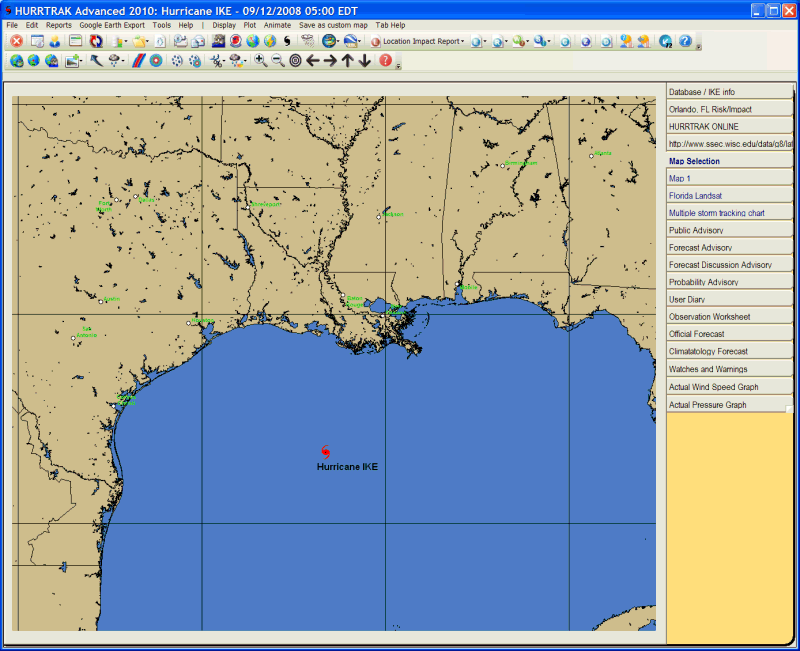The height and width of the screenshot is (651, 800).
Task: Pan the map left with arrow icon
Action: pos(313,61)
